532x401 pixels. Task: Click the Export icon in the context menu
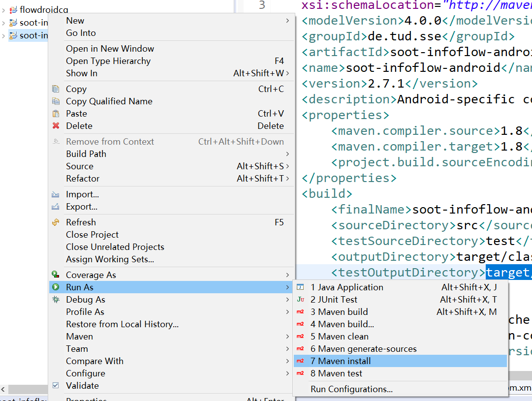tap(55, 206)
